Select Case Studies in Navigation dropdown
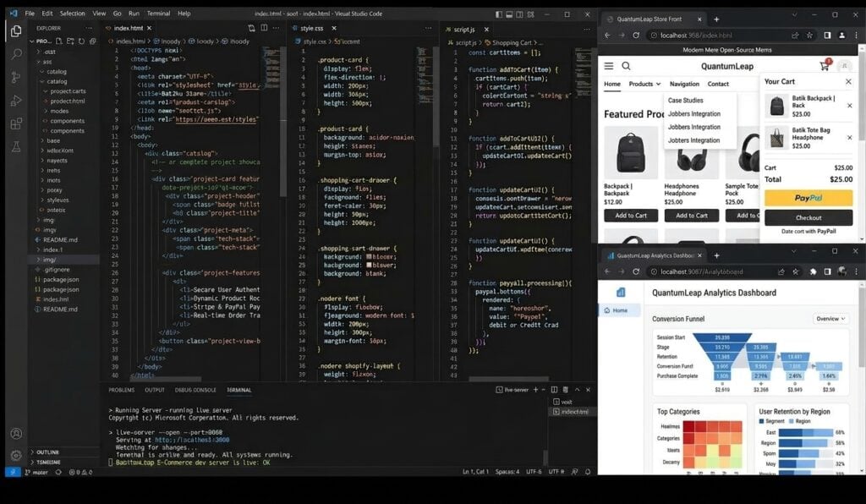 click(685, 101)
